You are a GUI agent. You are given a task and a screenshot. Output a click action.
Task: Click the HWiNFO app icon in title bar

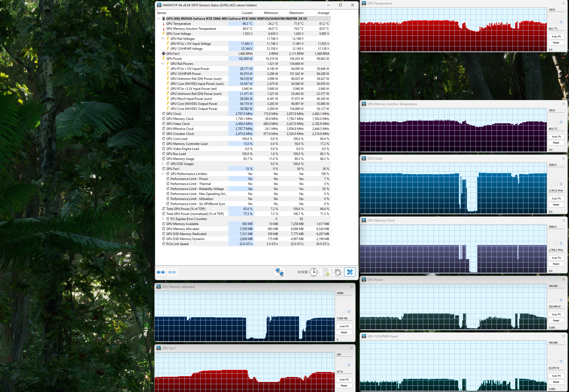pos(159,5)
